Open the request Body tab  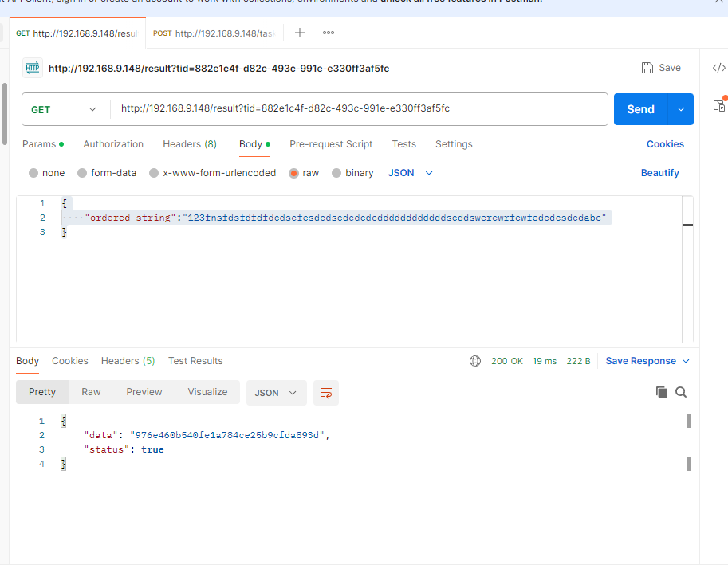pos(254,144)
